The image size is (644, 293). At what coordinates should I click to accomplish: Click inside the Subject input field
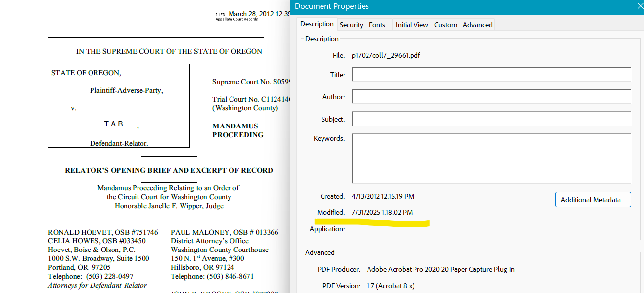pos(491,119)
